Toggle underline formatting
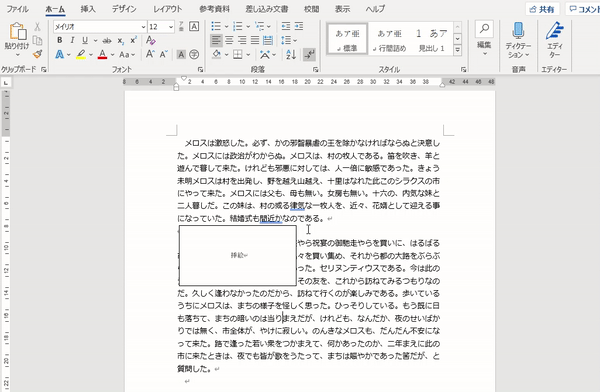 tap(85, 40)
